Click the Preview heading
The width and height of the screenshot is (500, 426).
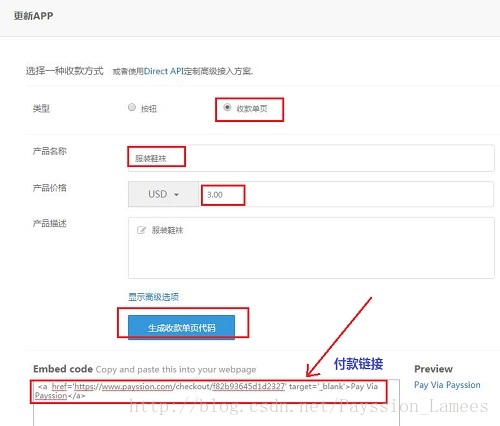[x=433, y=369]
